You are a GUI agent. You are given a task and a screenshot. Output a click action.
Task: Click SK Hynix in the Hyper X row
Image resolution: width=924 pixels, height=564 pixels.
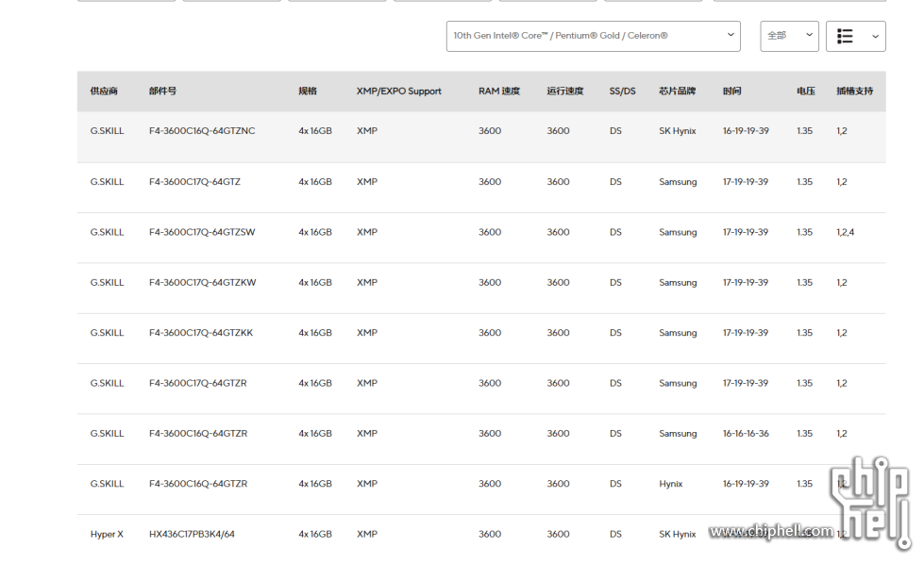(x=677, y=534)
